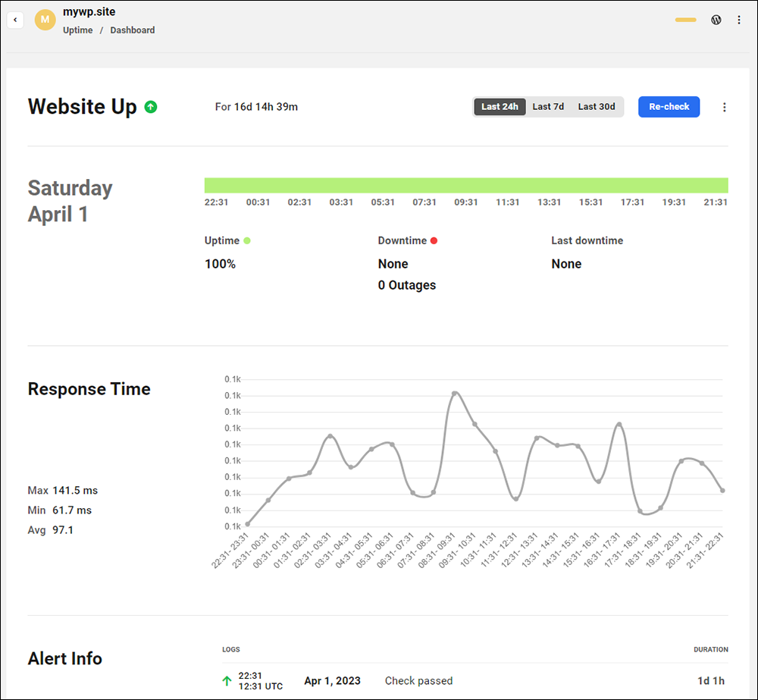Click the Saturday April 1 date heading
The width and height of the screenshot is (758, 700).
(70, 201)
